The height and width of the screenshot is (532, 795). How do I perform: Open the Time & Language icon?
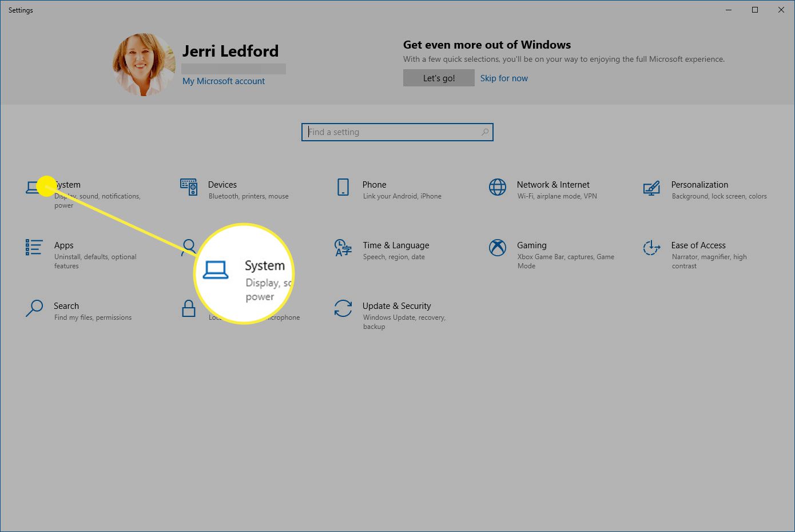point(343,248)
